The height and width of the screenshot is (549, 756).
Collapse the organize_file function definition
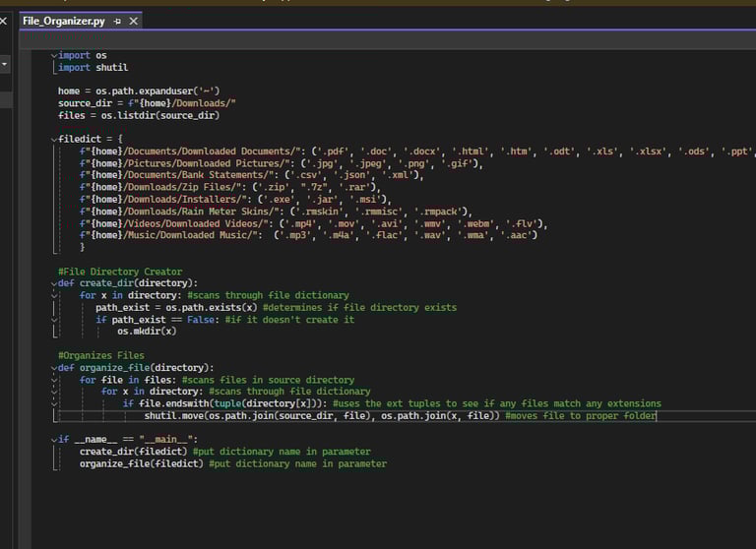[54, 368]
